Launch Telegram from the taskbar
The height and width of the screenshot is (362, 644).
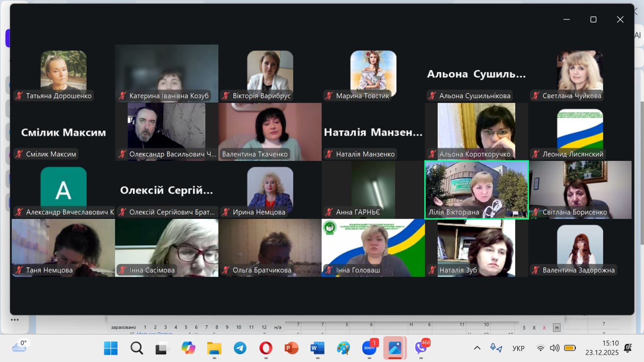click(x=240, y=348)
